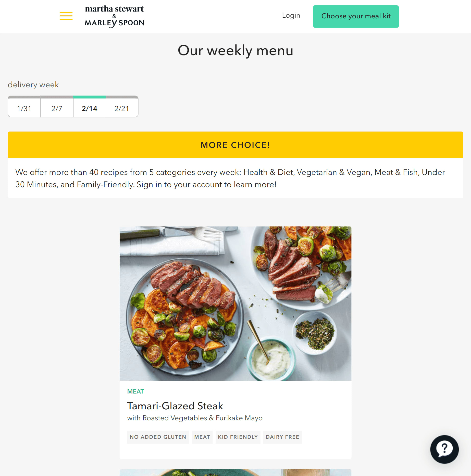The width and height of the screenshot is (471, 476).
Task: Click the Login link
Action: click(x=291, y=16)
